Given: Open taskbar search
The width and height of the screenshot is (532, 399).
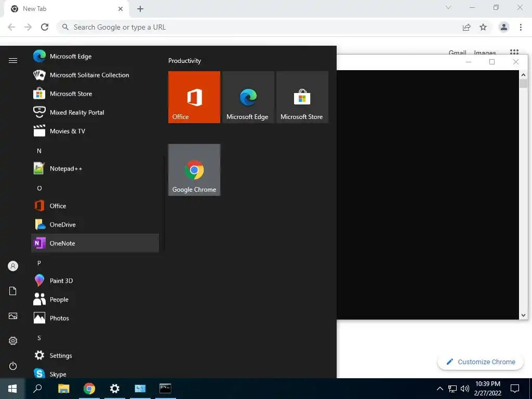Looking at the screenshot, I should (37, 389).
